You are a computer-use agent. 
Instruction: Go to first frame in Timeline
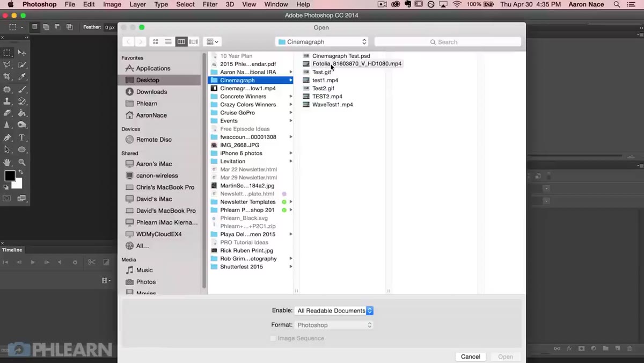tap(5, 262)
